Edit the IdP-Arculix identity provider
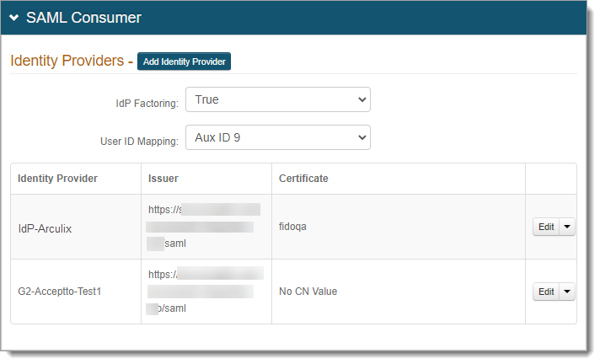Screen dimensions: 600x364 pos(546,227)
